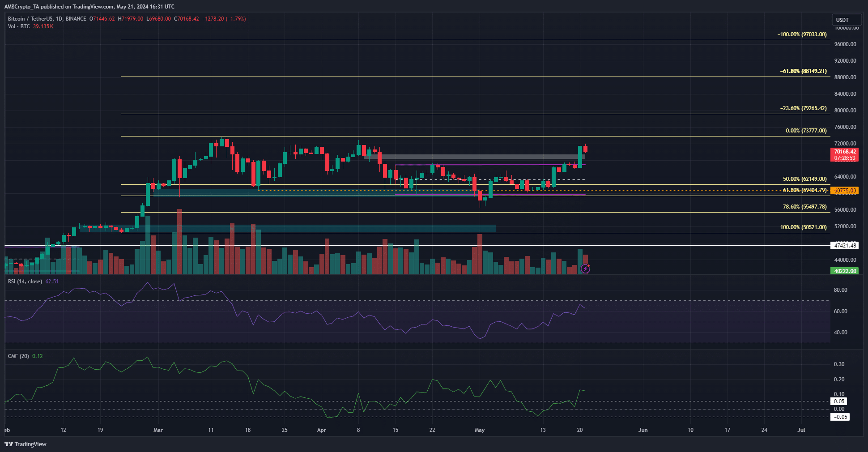Image resolution: width=868 pixels, height=452 pixels.
Task: Click the 88000.00 price axis tick
Action: [845, 77]
